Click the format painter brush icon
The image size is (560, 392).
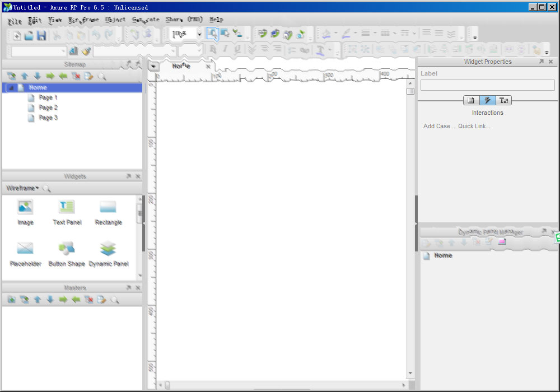coord(86,51)
